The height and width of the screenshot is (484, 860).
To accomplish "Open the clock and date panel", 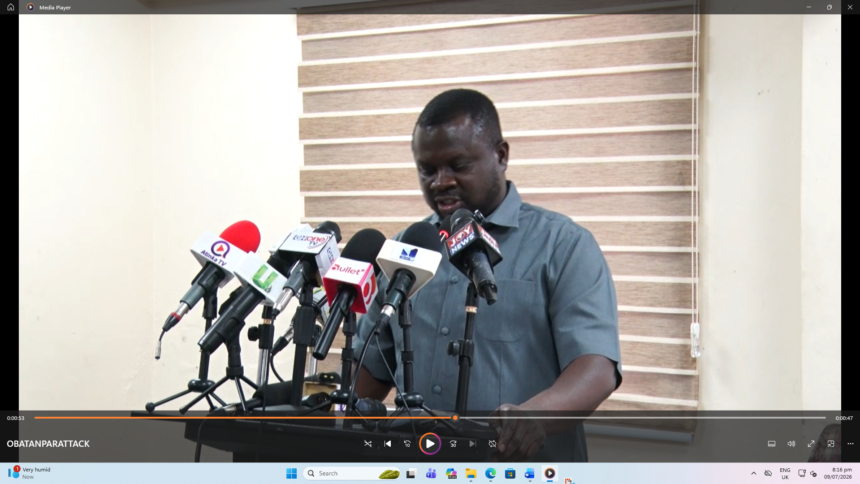I will pos(840,473).
